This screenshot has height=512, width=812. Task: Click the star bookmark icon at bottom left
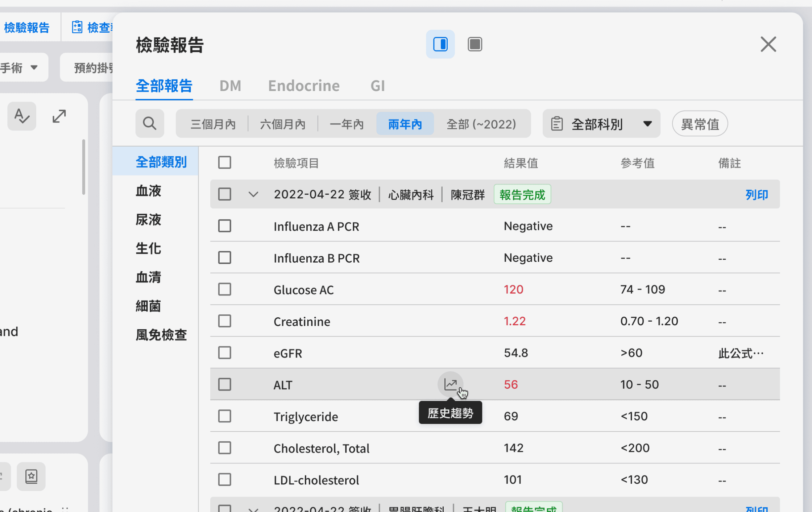click(31, 476)
